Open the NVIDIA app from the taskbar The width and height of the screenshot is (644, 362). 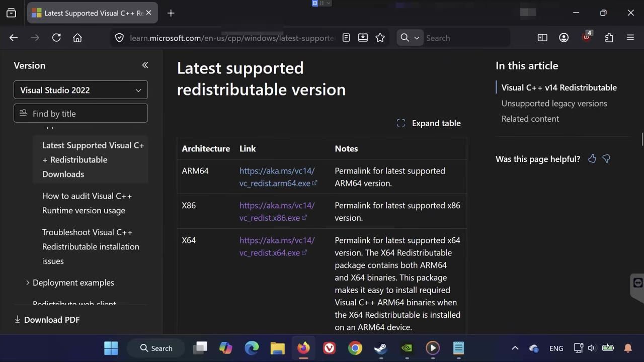click(407, 348)
